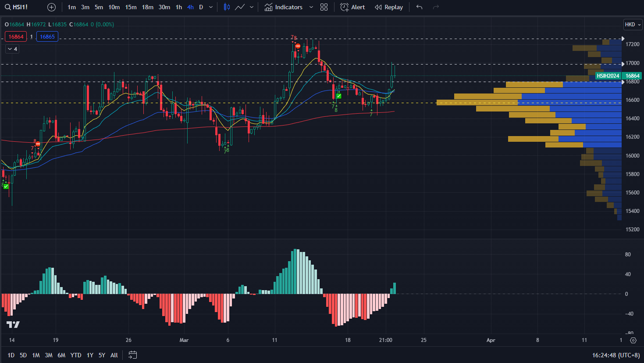Undo the last chart action

pyautogui.click(x=420, y=7)
